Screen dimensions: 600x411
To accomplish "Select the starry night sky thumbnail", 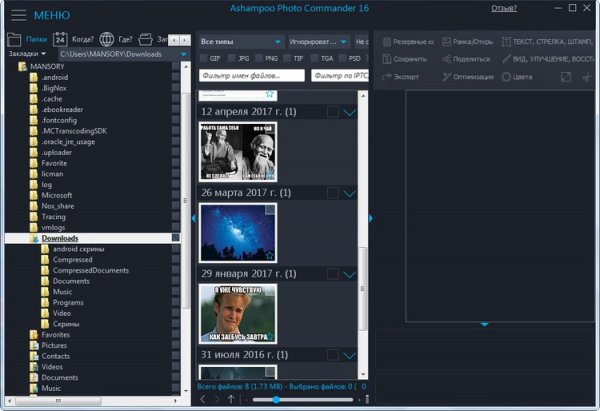I will (238, 232).
